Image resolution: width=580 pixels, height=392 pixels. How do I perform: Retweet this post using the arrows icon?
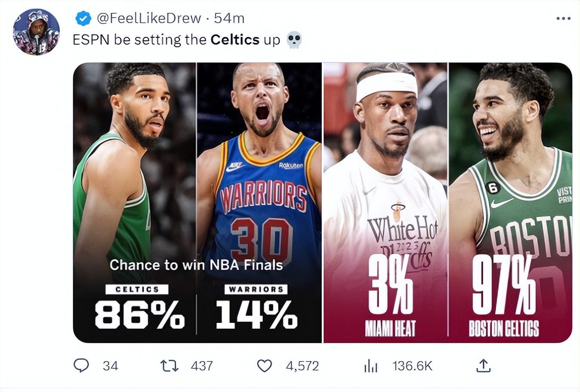point(169,366)
